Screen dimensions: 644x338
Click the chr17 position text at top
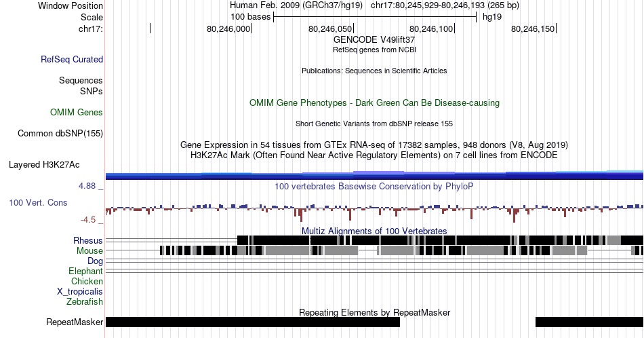[x=445, y=5]
